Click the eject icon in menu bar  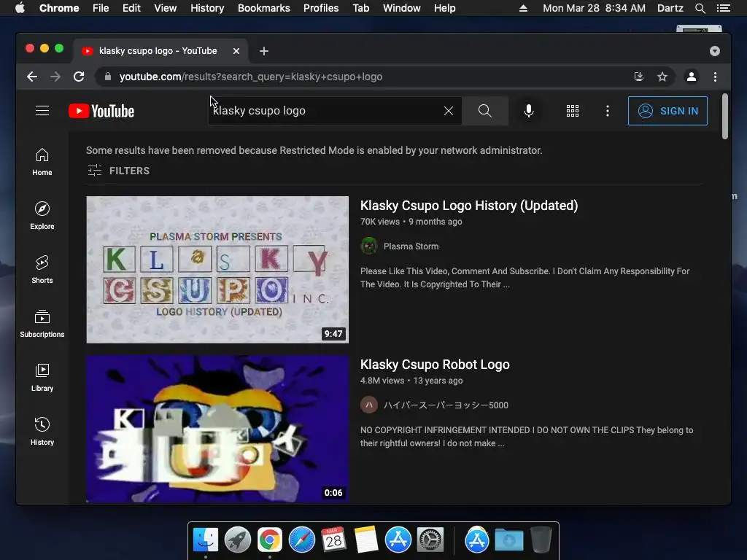point(523,8)
